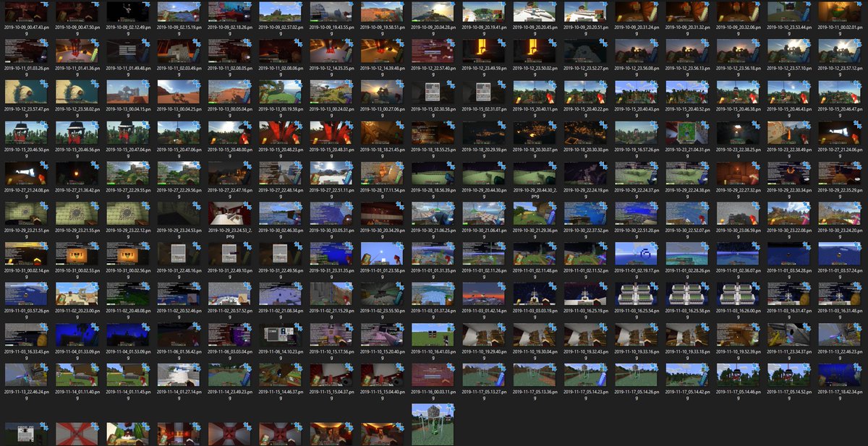Screen dimensions: 868x446
Task: Click thumbnail 2019-10-27_22.51.11.png
Action: 331,173
